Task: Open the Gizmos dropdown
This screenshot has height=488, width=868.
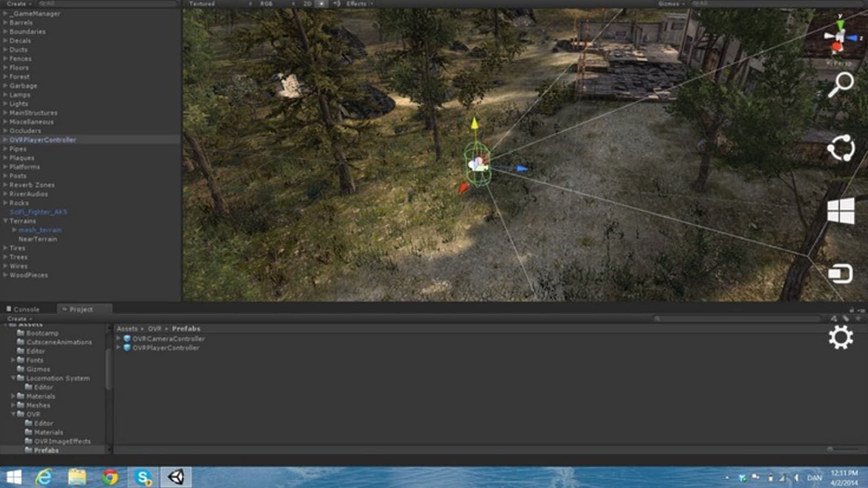Action: pos(671,4)
